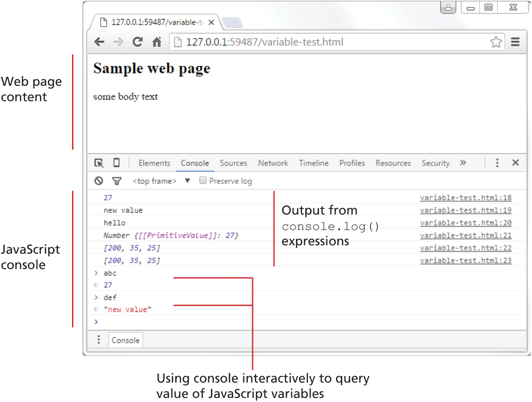Clear console with the ban icon
This screenshot has height=402, width=532.
click(99, 181)
